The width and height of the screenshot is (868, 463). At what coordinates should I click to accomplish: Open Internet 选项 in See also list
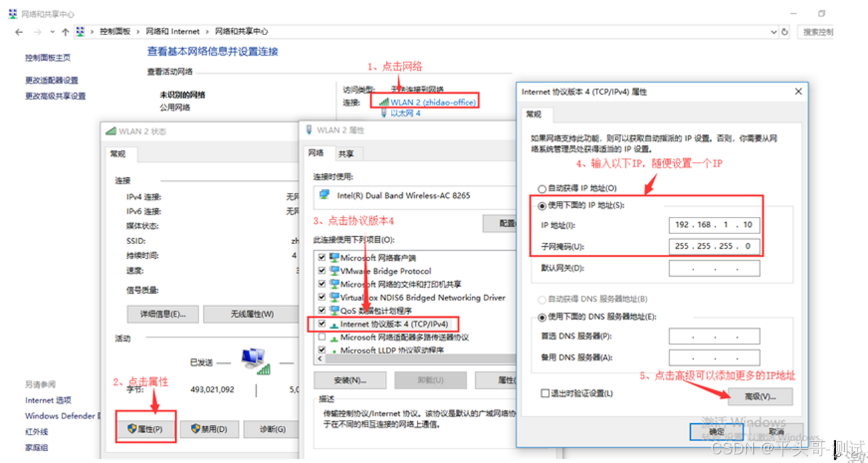tap(48, 401)
